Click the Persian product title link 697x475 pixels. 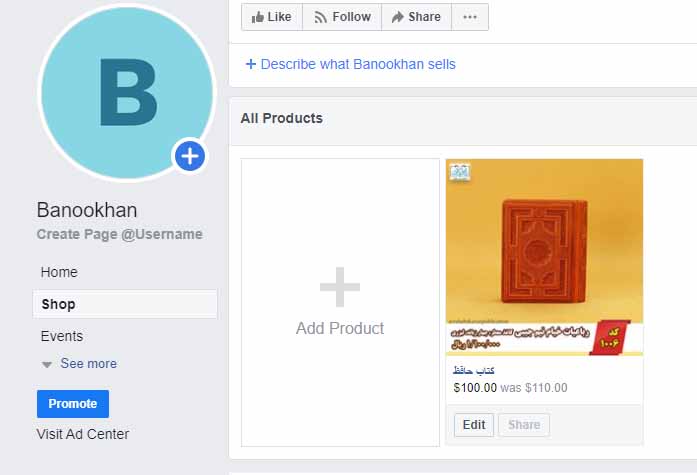(473, 370)
